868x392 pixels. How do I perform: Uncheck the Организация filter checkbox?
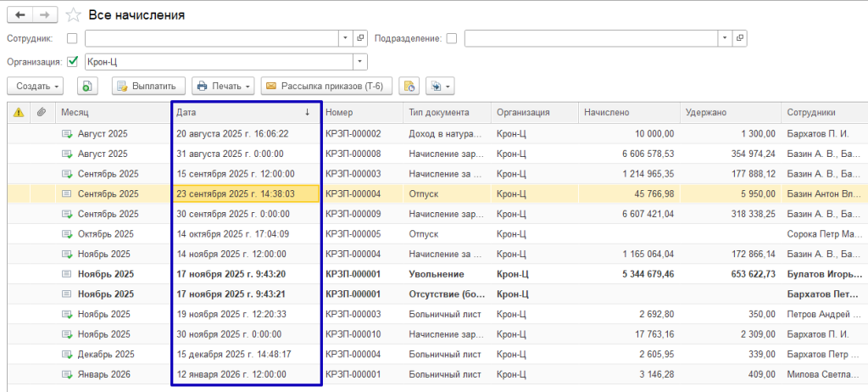click(72, 61)
